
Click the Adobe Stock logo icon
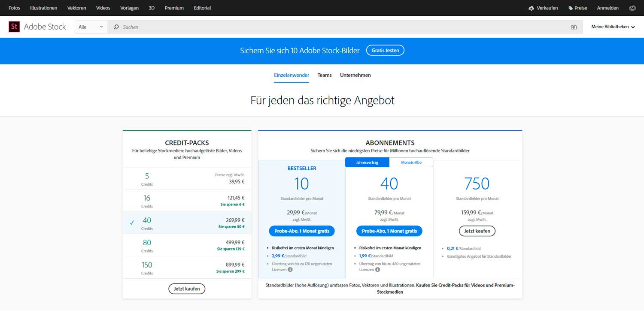coord(14,27)
